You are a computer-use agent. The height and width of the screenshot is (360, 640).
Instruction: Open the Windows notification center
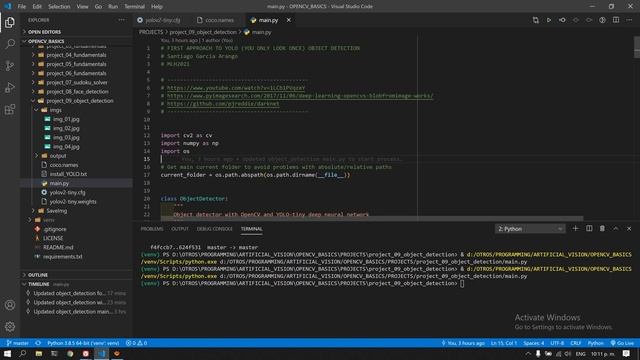[x=626, y=353]
